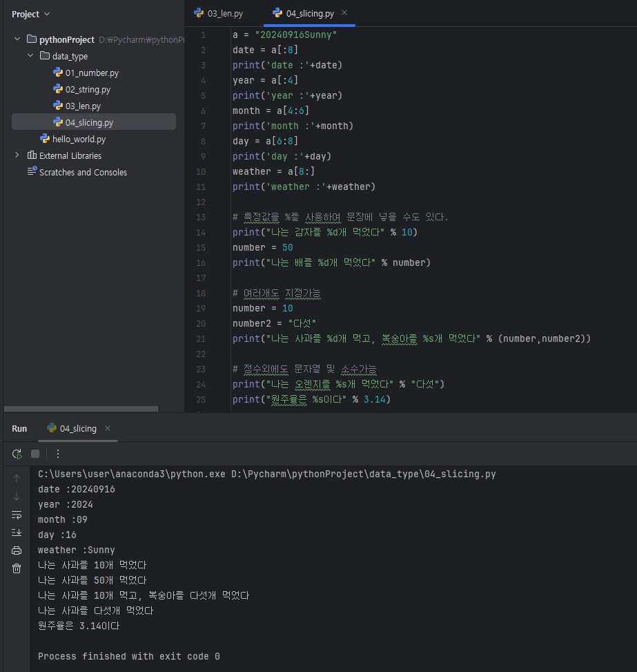The height and width of the screenshot is (672, 637).
Task: Click the Down the stack trace arrow
Action: 17,497
